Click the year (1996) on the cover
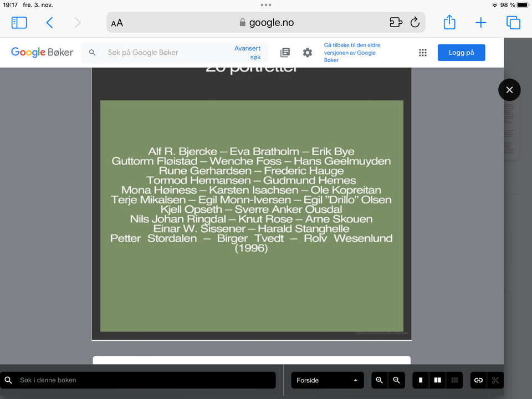 [x=252, y=248]
